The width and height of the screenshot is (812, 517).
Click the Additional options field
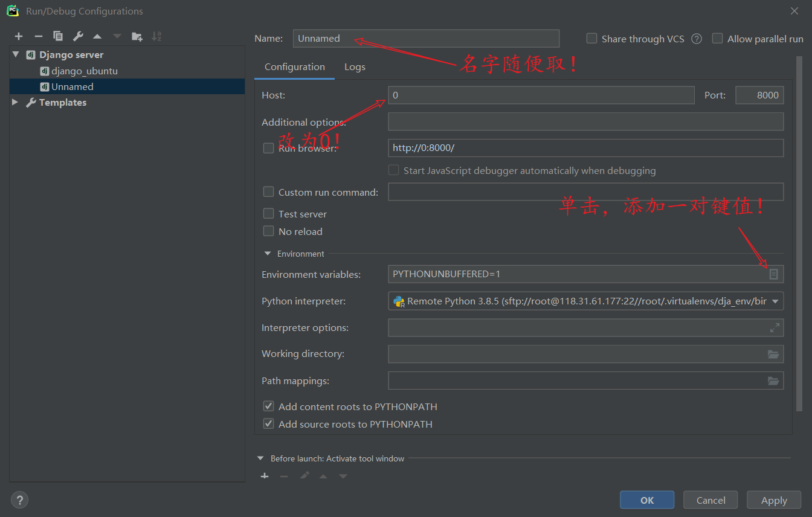click(585, 121)
